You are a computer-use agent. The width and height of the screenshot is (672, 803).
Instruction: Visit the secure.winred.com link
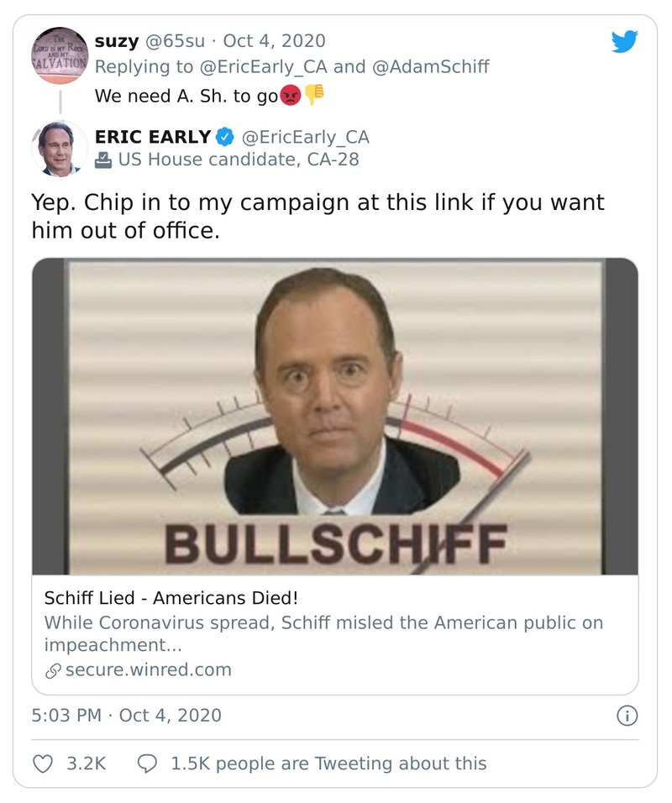coord(148,670)
